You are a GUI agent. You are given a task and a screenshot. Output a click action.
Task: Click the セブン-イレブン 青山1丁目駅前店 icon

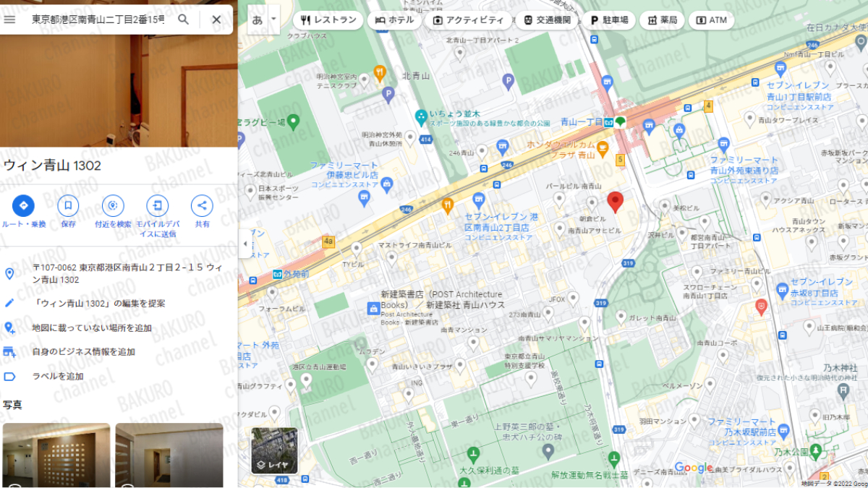pyautogui.click(x=780, y=68)
